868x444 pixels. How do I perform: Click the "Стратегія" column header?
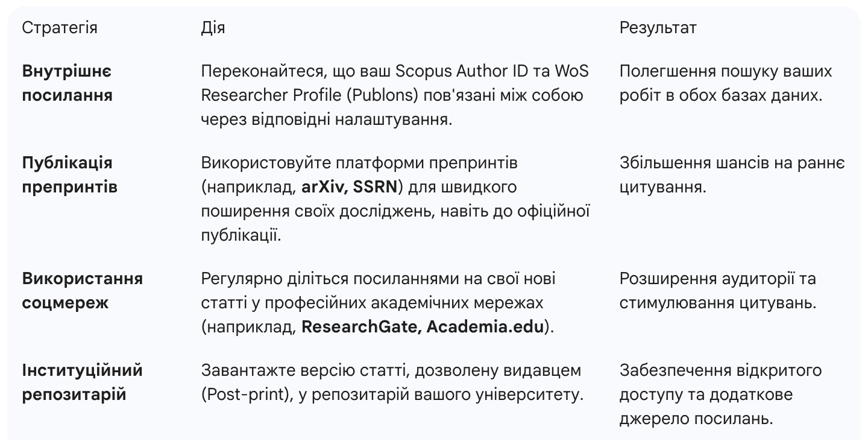[59, 28]
